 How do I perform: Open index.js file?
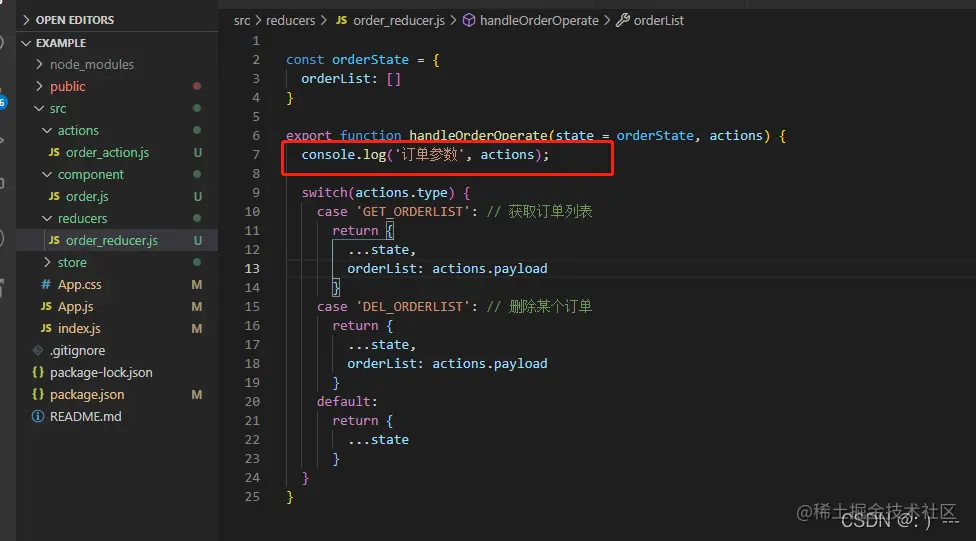[x=79, y=329]
